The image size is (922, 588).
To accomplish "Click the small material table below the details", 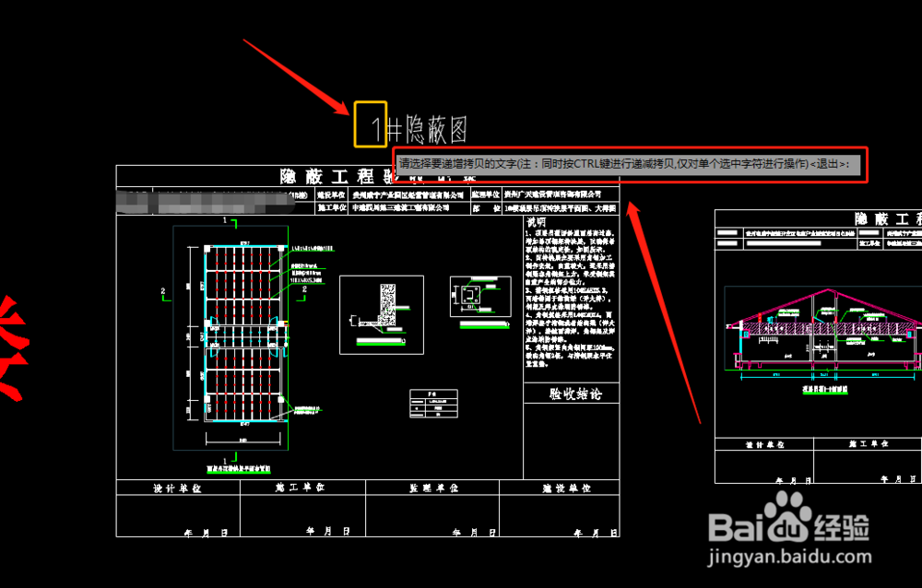I will [433, 404].
